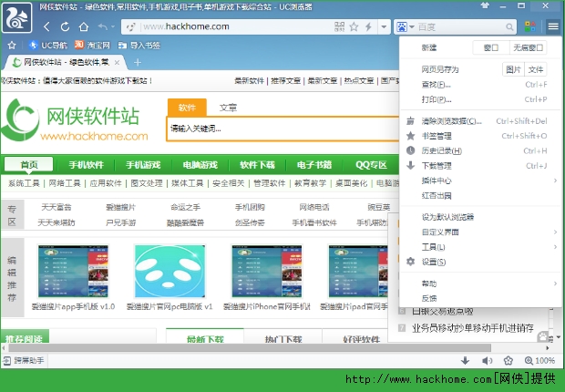Click the bookmarks bar star icon

12,45
